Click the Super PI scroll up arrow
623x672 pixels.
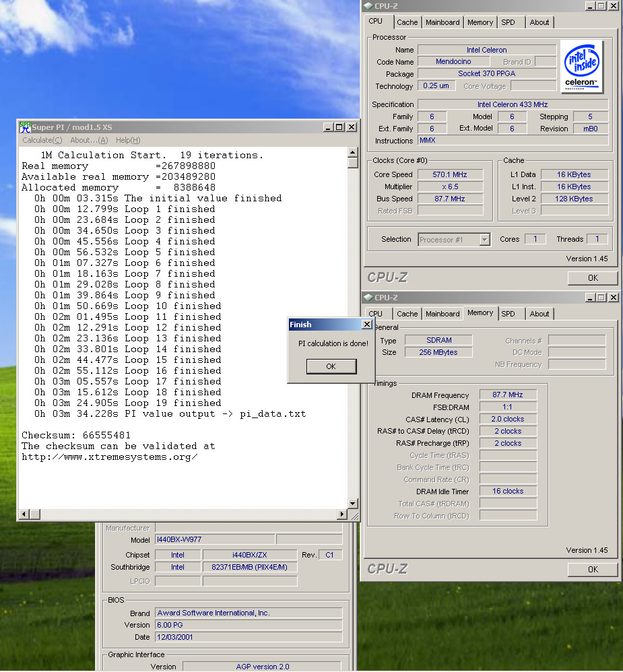pos(352,153)
